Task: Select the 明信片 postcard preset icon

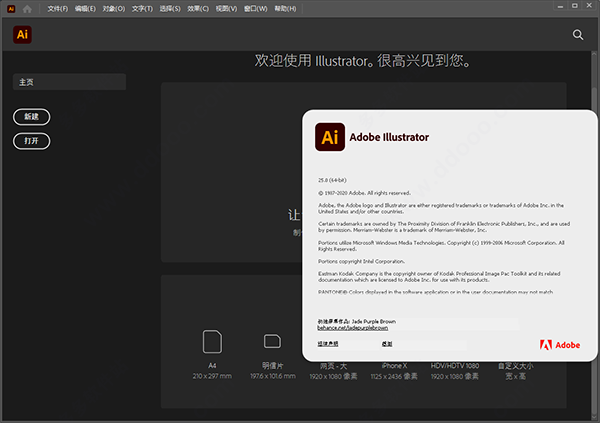Action: (x=272, y=341)
